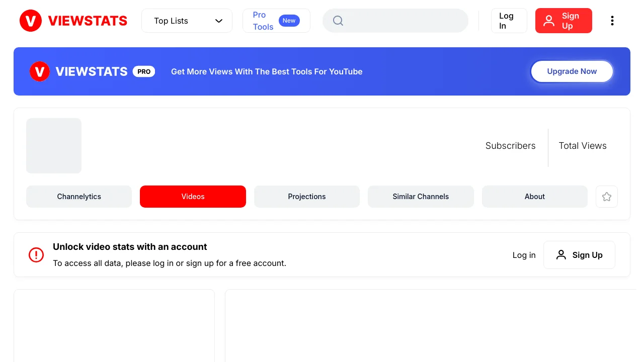Open the three-dot more options menu
This screenshot has height=362, width=644.
(612, 21)
